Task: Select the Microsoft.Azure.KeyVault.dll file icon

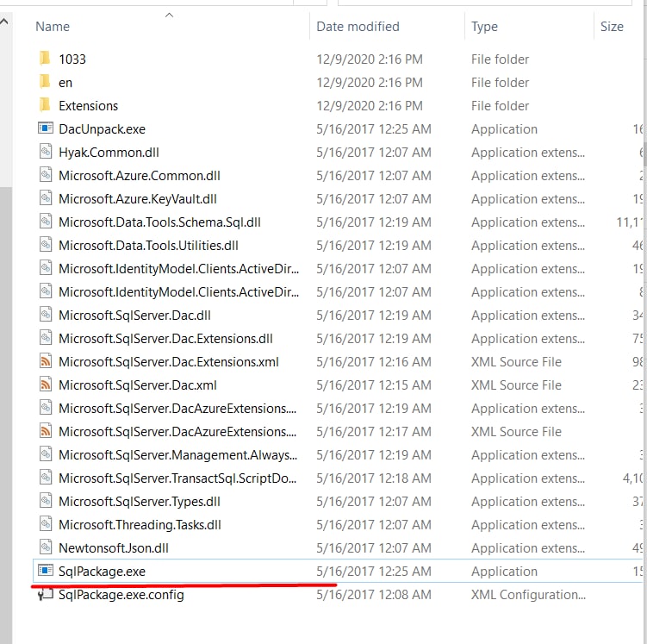Action: (46, 198)
